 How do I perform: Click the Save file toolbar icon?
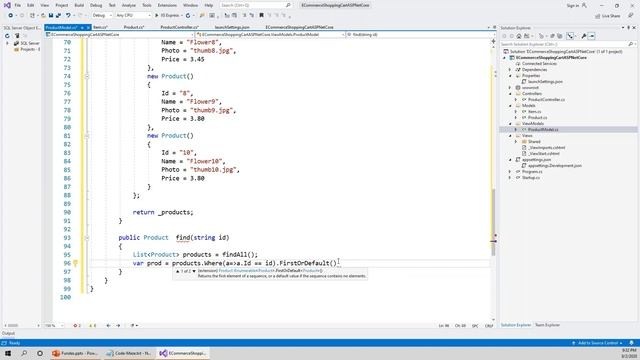[x=51, y=16]
